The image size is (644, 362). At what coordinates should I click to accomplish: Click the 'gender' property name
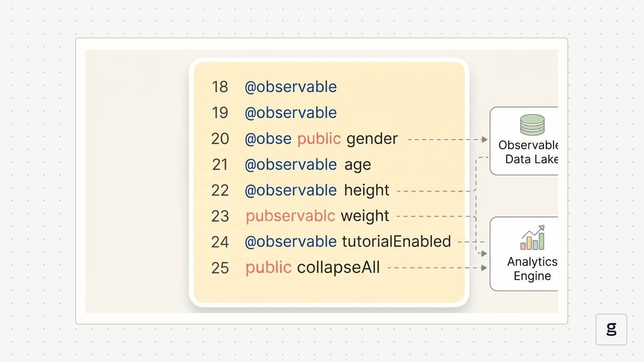click(372, 140)
